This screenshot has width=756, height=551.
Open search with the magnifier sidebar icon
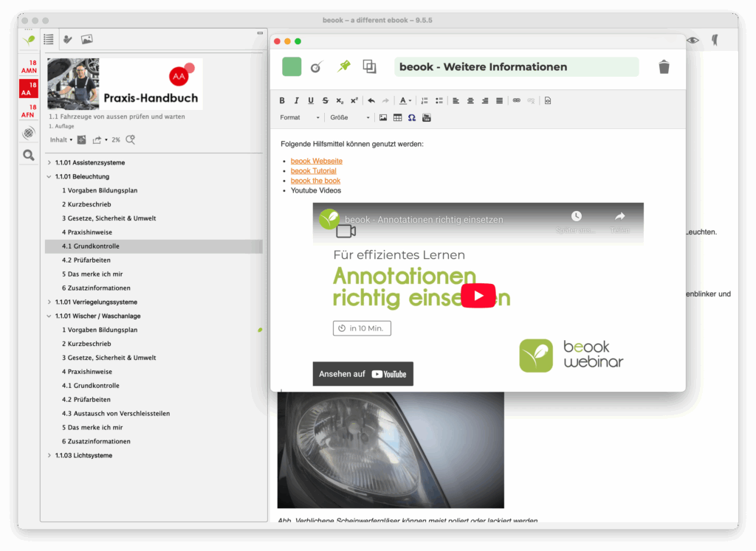(29, 155)
